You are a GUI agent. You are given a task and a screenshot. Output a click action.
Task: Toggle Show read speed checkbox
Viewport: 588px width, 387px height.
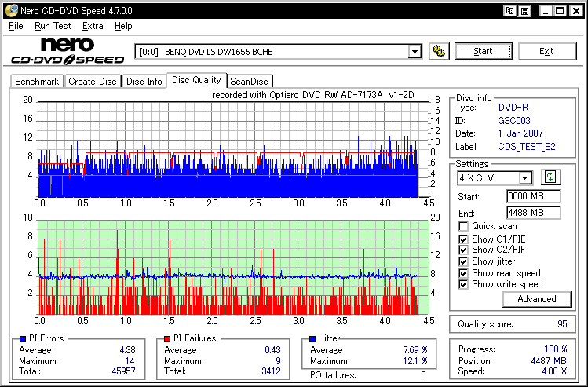click(x=463, y=273)
